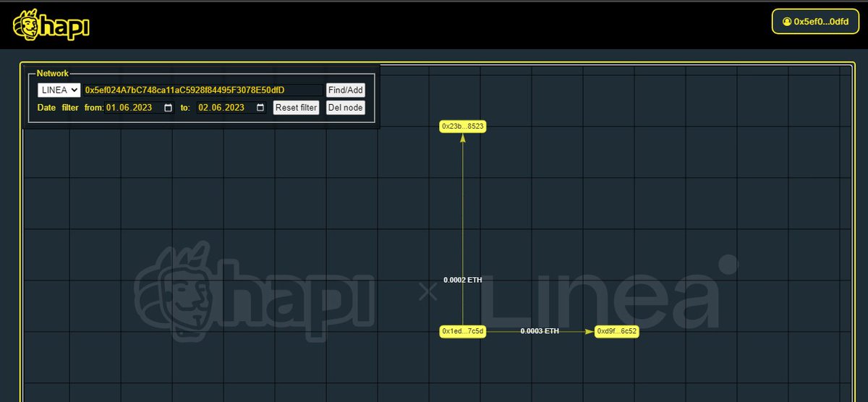Click the Reset filter button
This screenshot has width=868, height=402.
pos(296,108)
